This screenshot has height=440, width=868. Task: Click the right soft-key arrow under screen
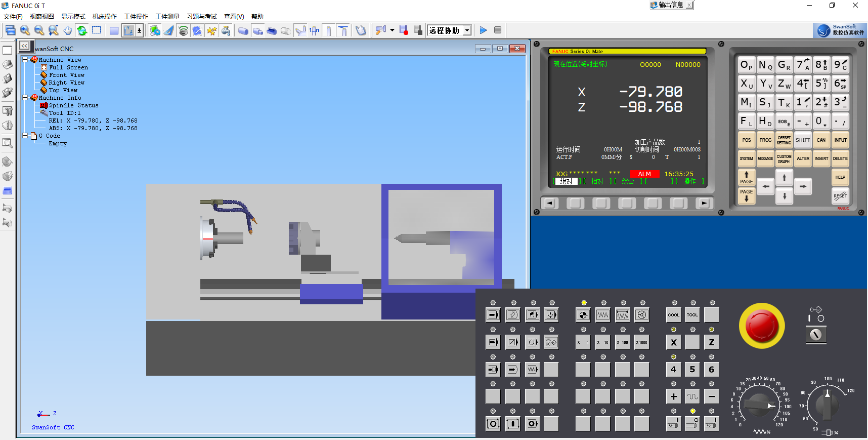pyautogui.click(x=704, y=204)
